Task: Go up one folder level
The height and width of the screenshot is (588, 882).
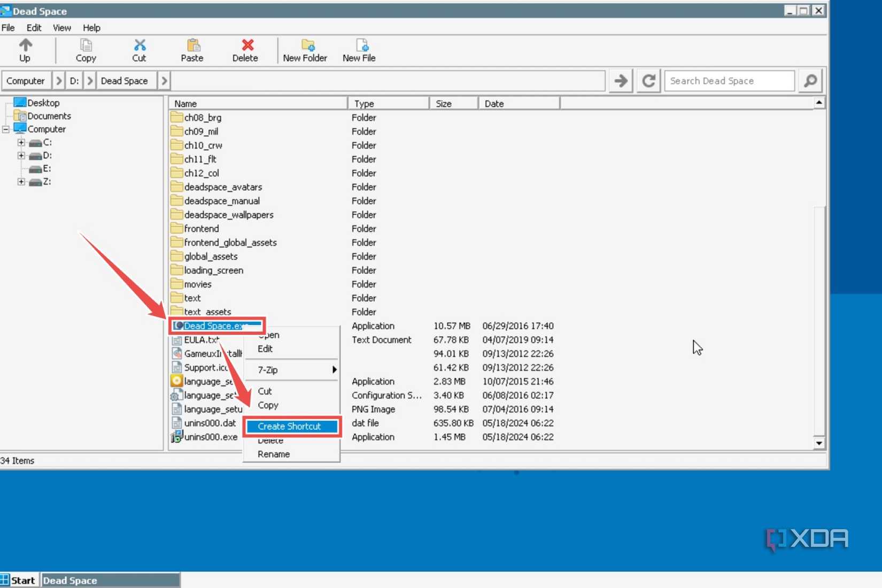Action: (25, 50)
